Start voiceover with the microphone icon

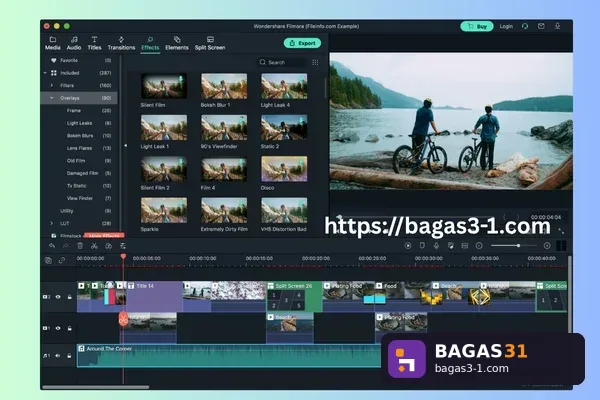pos(436,246)
